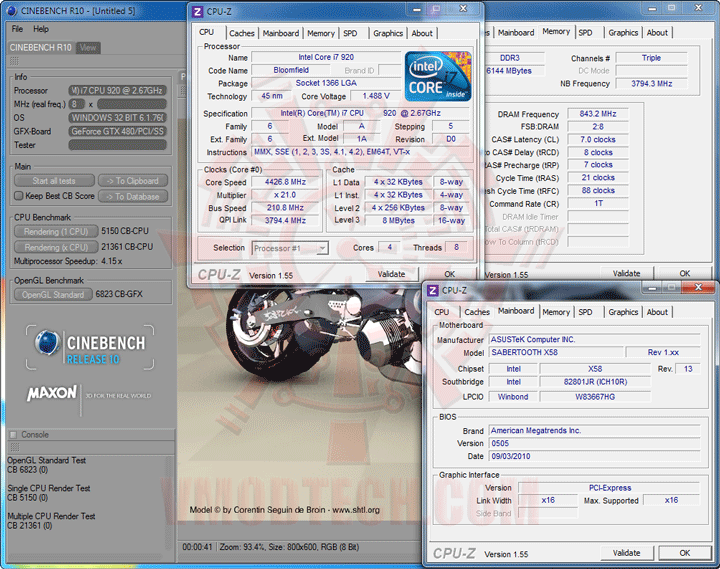Click the Console panel grip icon
The width and height of the screenshot is (720, 569).
(14, 447)
